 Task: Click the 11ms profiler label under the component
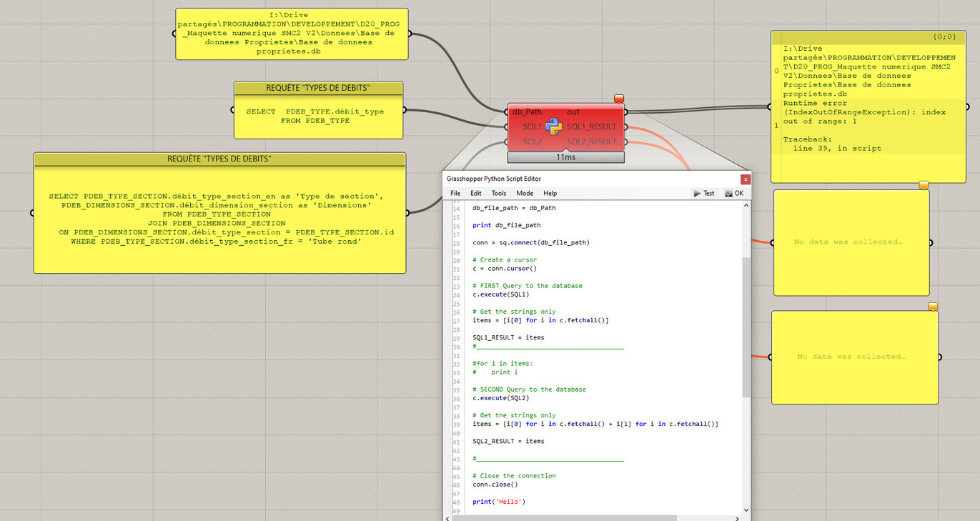click(565, 157)
